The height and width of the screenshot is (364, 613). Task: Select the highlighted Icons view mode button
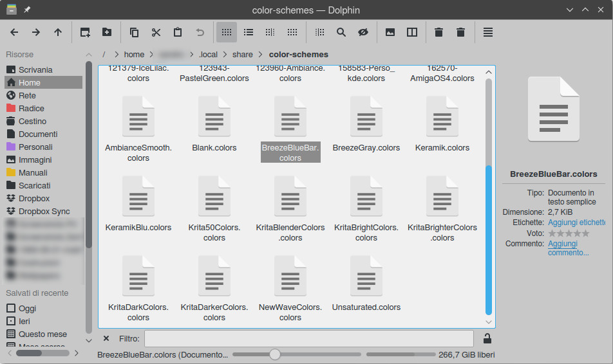[x=227, y=32]
